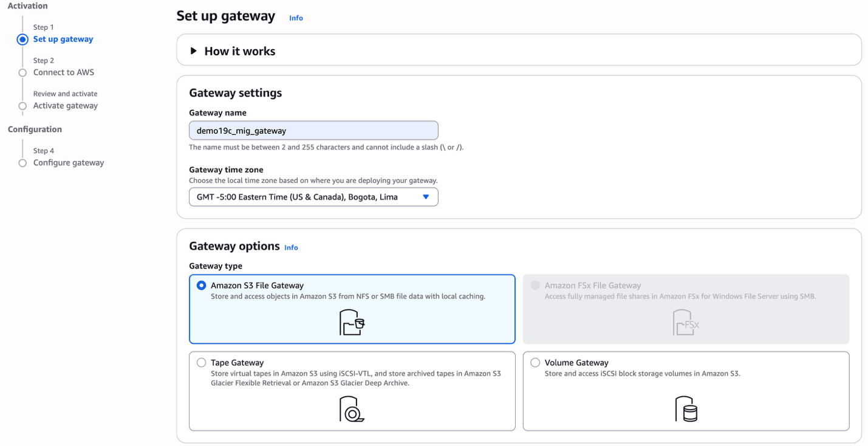868x446 pixels.
Task: Click the Configure gateway step circle
Action: click(x=22, y=162)
